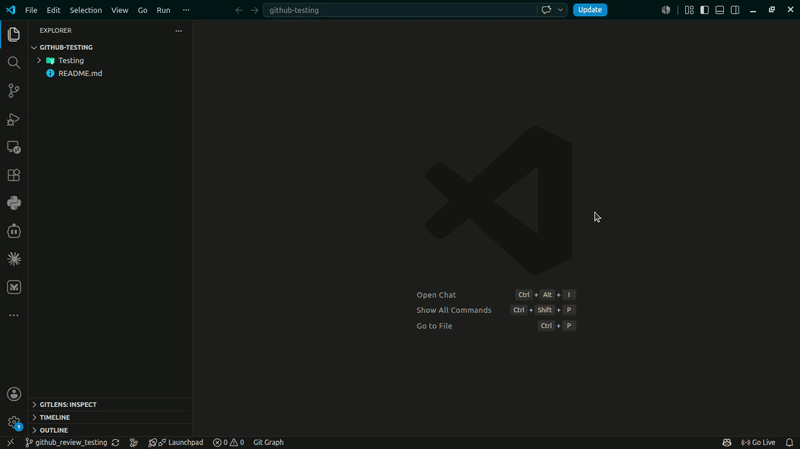Open the Run and Debug view
This screenshot has height=449, width=800.
point(14,119)
